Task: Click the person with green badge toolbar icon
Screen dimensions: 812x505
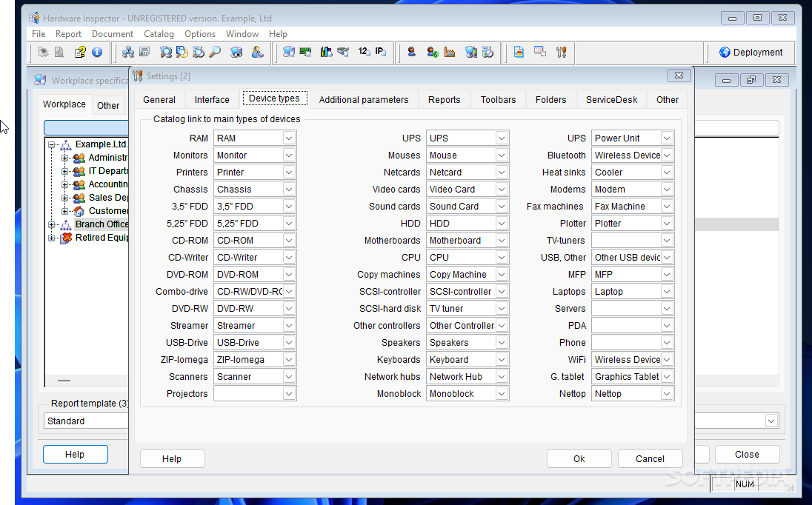Action: pos(433,53)
